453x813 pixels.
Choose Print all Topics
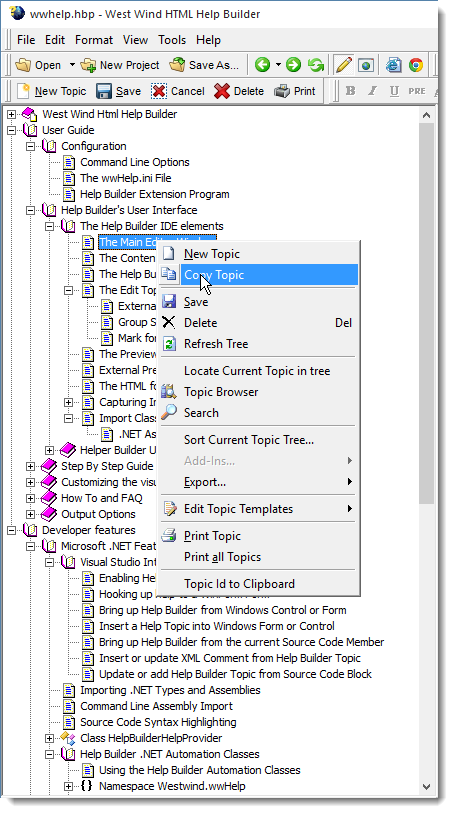[259, 557]
